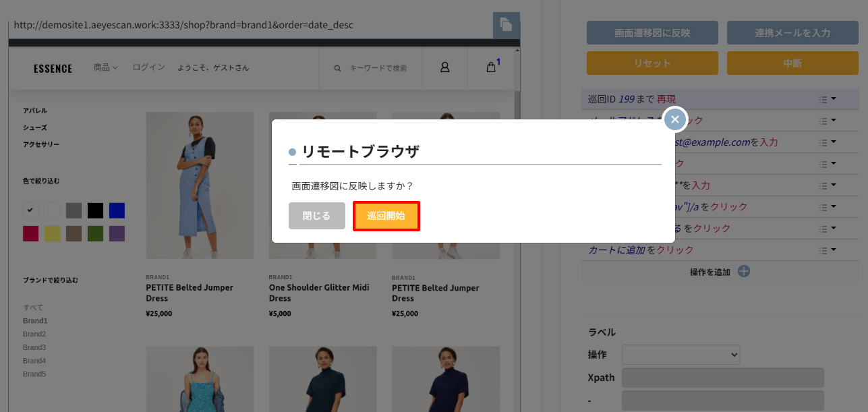Click the ブランドで絞り込む heading
The width and height of the screenshot is (868, 412).
[x=51, y=280]
